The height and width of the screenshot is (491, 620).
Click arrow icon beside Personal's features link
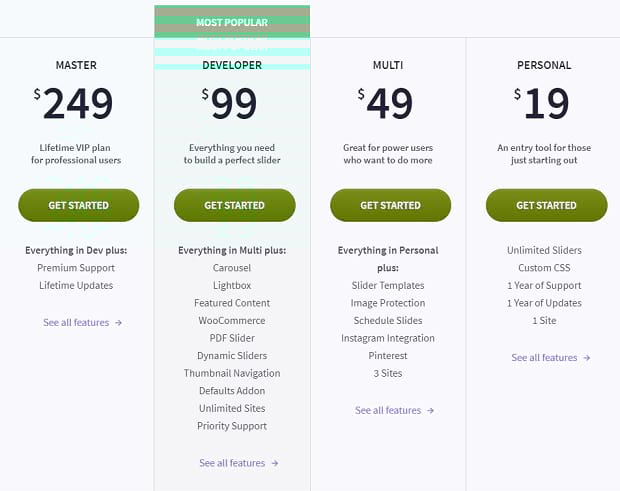coord(587,358)
